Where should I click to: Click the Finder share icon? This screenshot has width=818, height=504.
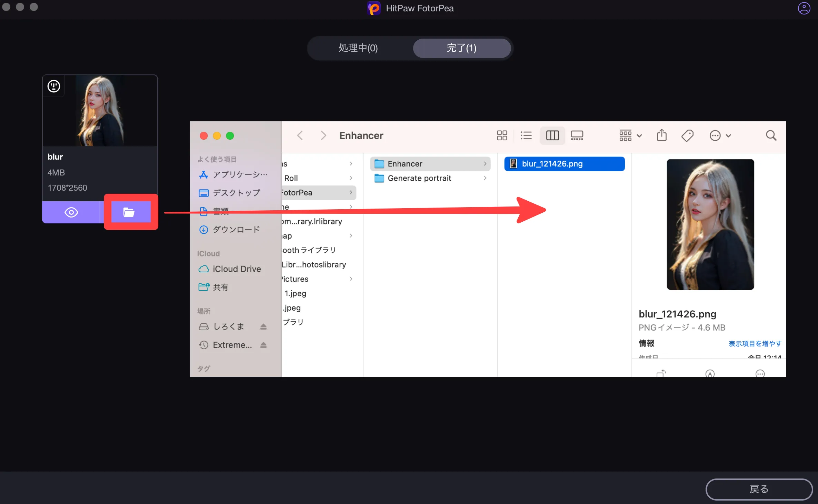661,135
